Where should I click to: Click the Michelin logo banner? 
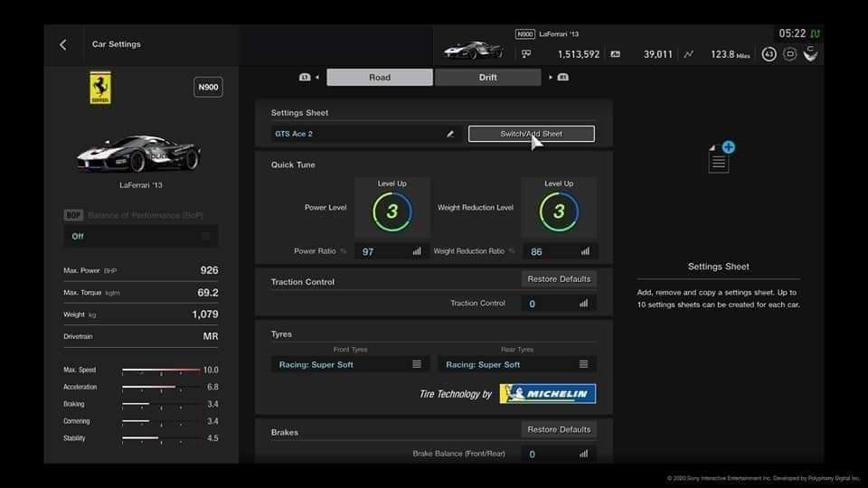click(548, 394)
